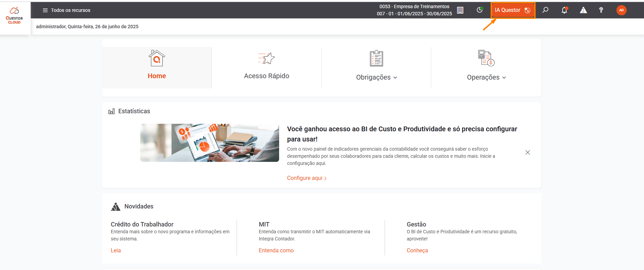Open the Novidades icon in top bar
This screenshot has width=644, height=270.
coord(583,10)
